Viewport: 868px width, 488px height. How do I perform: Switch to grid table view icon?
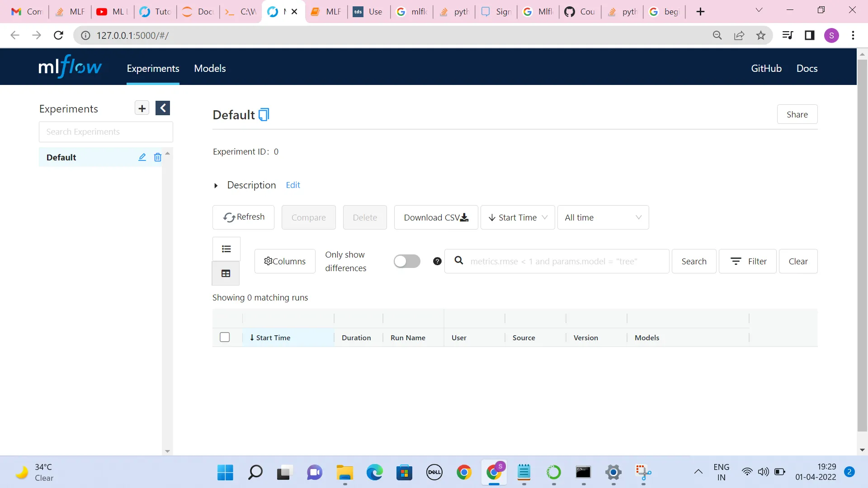tap(226, 273)
